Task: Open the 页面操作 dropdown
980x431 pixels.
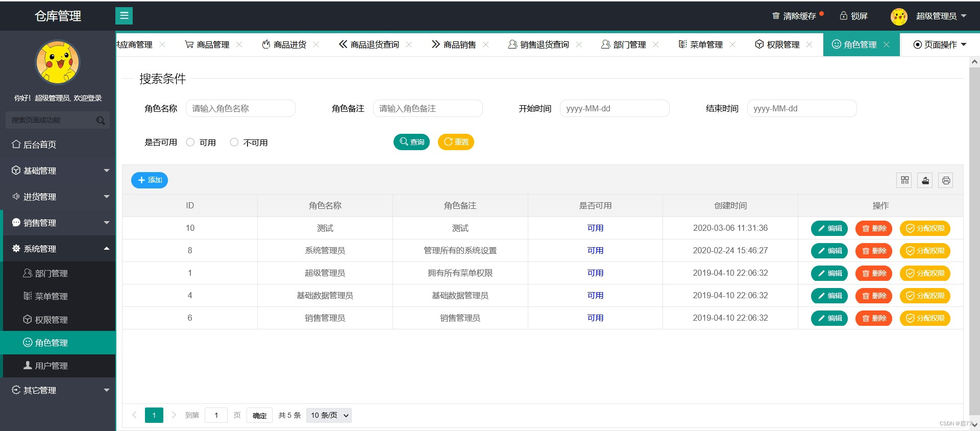Action: pyautogui.click(x=940, y=44)
